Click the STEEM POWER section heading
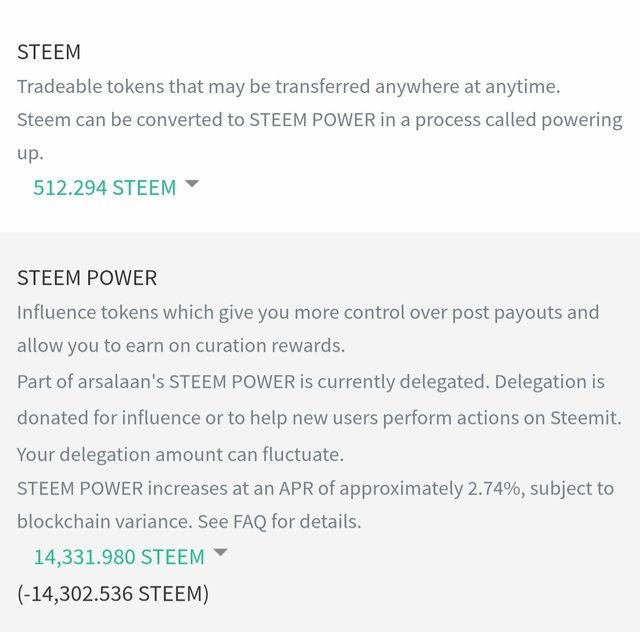 click(x=87, y=278)
